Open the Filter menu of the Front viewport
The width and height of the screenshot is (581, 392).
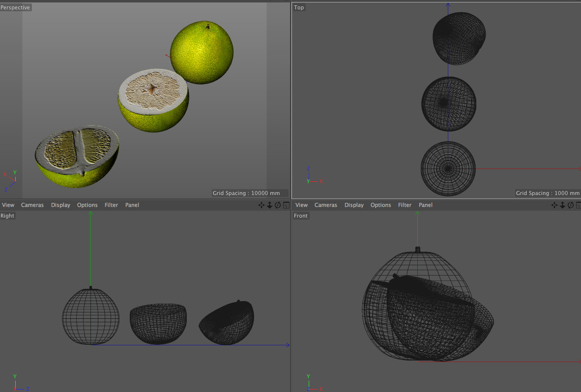point(405,205)
